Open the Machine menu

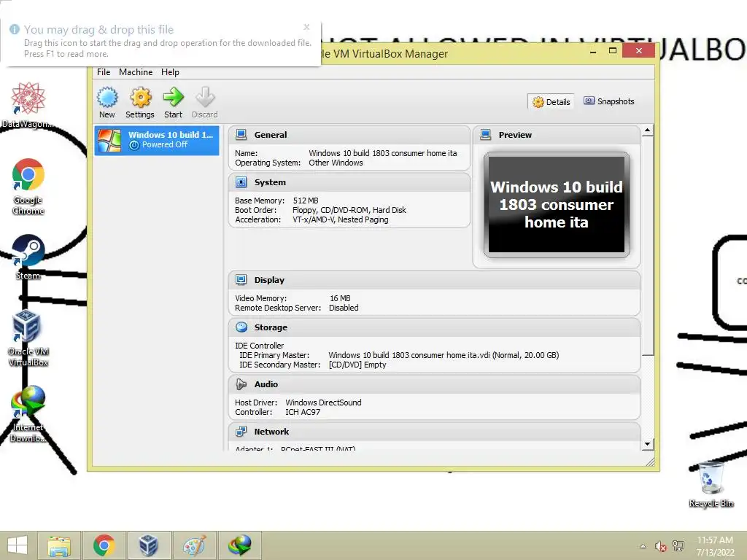pyautogui.click(x=136, y=72)
